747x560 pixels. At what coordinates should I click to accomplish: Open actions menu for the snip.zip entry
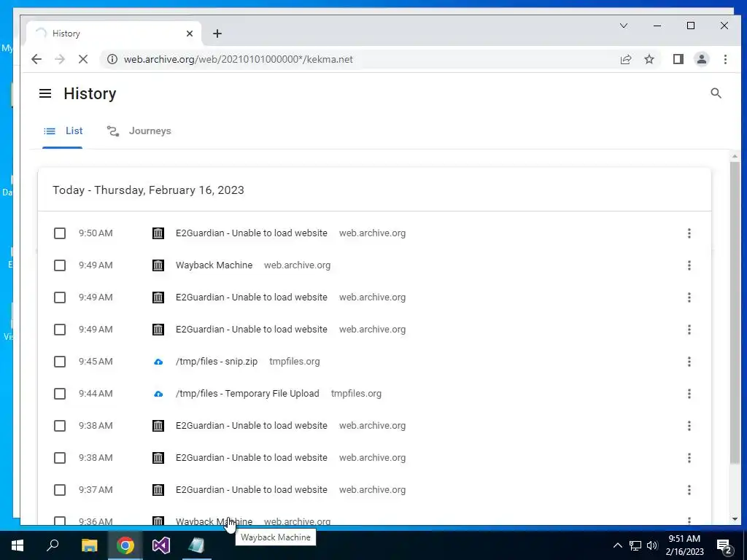pos(689,362)
